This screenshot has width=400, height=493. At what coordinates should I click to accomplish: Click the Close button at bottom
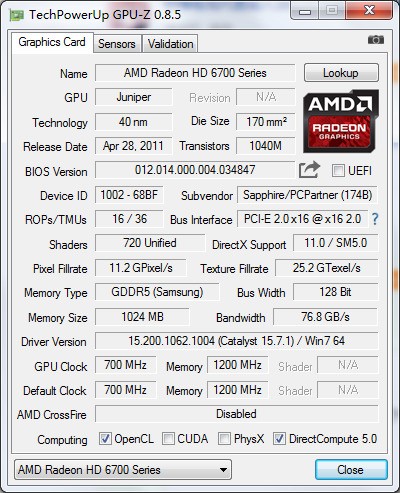(351, 470)
